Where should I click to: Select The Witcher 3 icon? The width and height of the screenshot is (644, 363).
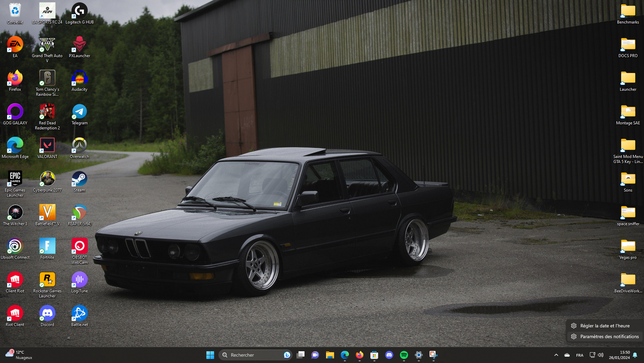click(15, 215)
